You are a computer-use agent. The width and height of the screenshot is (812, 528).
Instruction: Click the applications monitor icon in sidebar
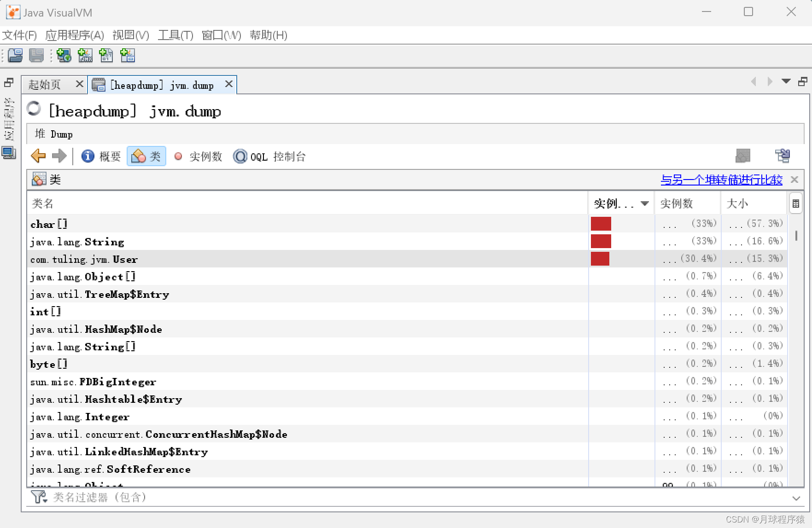click(9, 153)
